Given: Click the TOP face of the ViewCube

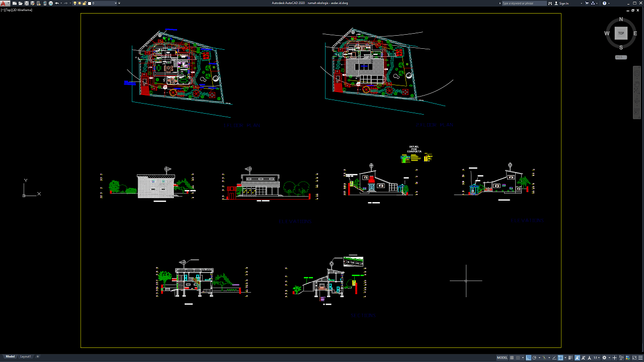Looking at the screenshot, I should pyautogui.click(x=621, y=33).
